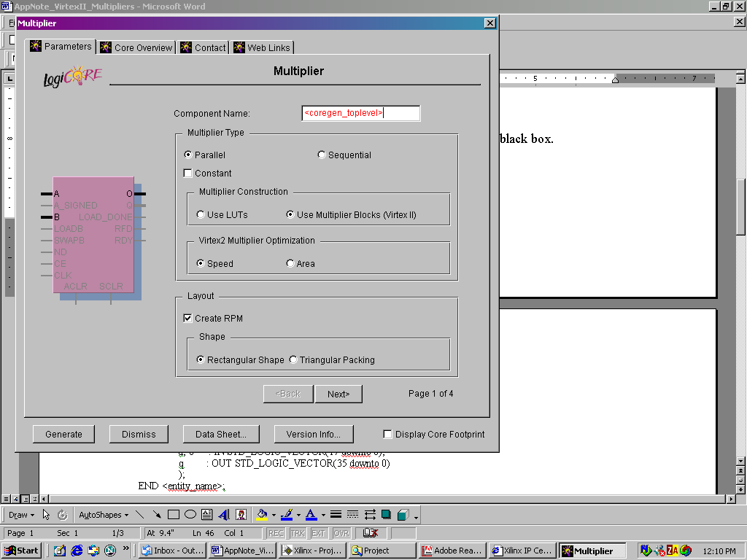Insert WordArt from the Draw toolbar
747x560 pixels.
coord(224,515)
